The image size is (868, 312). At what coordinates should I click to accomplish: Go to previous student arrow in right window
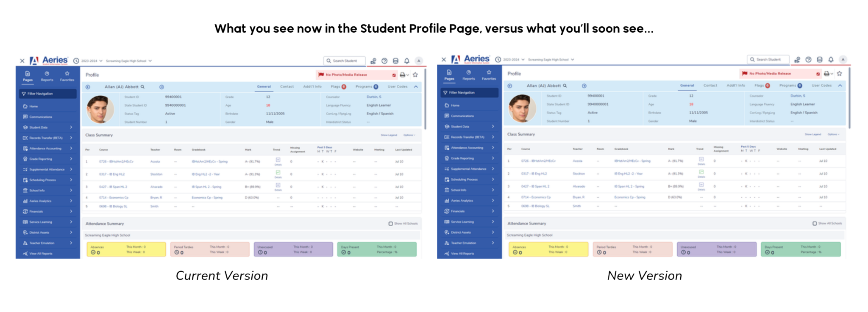coord(510,86)
